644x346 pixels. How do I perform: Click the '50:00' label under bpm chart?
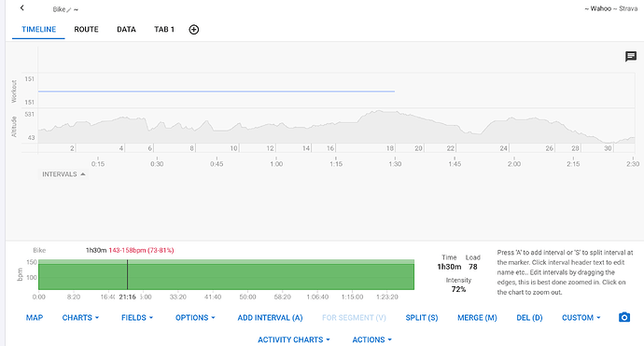point(247,297)
